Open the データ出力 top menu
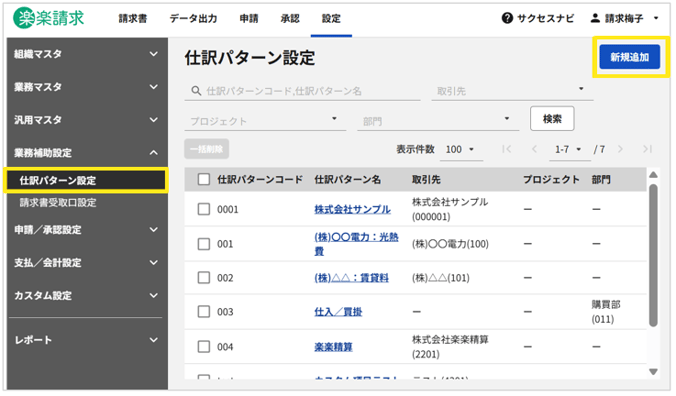This screenshot has width=676, height=396. click(193, 19)
